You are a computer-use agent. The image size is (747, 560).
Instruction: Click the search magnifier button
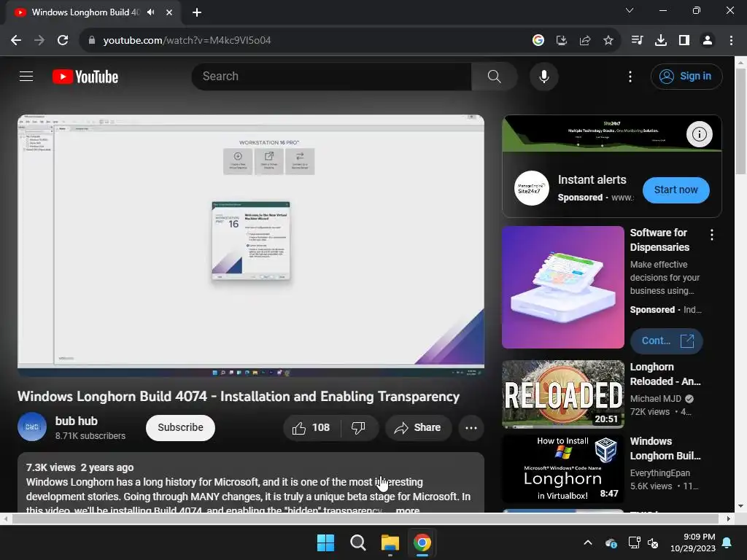[x=494, y=76]
